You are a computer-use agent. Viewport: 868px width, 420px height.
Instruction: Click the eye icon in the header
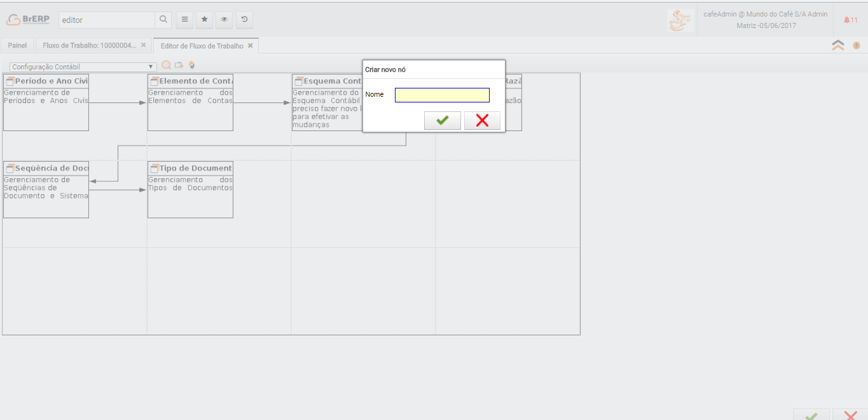[x=224, y=20]
